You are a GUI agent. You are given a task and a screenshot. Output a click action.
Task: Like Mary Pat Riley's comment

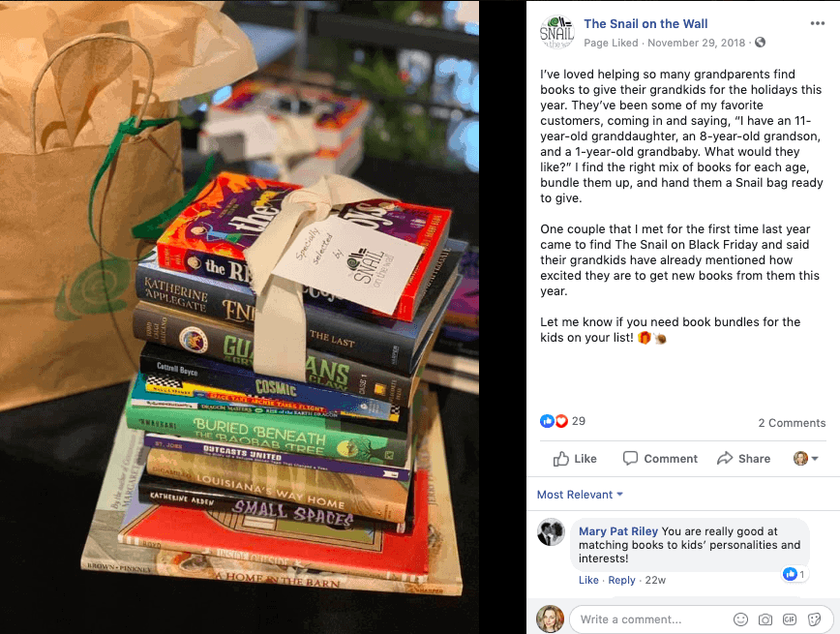point(588,580)
